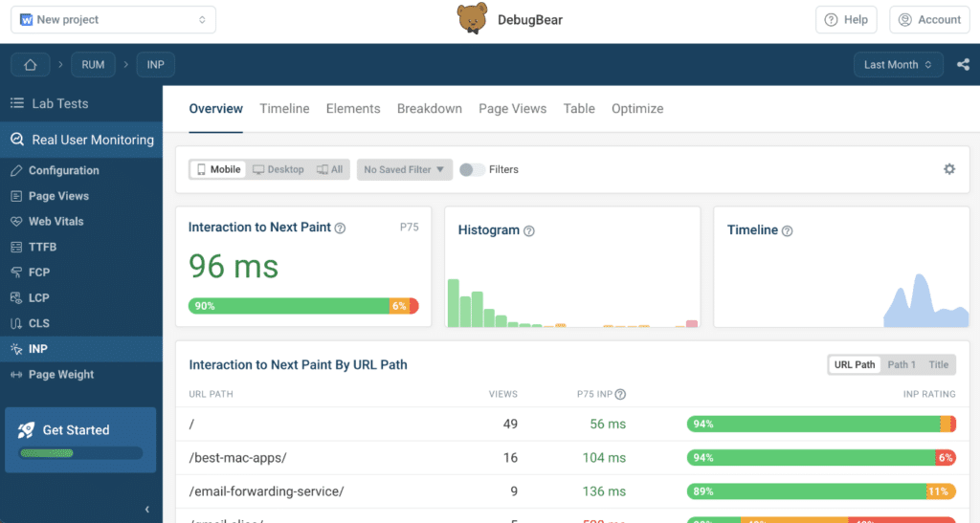The image size is (980, 523).
Task: Click the TTFB sidebar icon
Action: (x=16, y=247)
